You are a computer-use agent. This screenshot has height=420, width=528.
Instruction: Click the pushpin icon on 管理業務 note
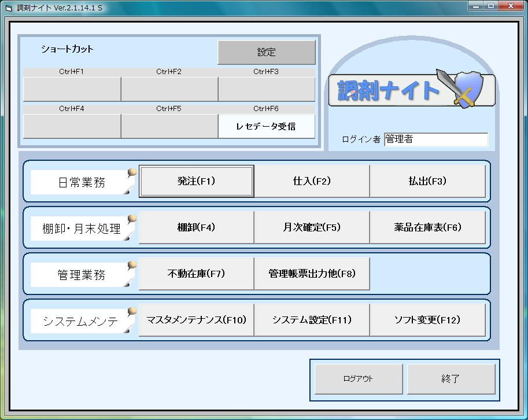[x=132, y=266]
